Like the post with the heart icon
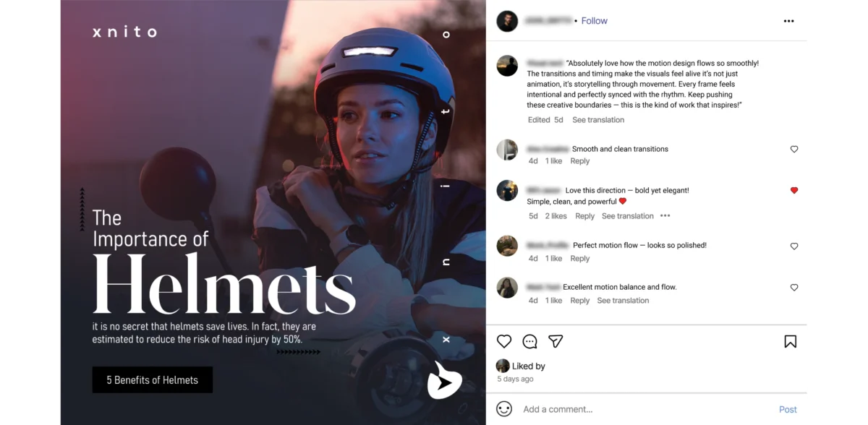The image size is (868, 425). [504, 341]
